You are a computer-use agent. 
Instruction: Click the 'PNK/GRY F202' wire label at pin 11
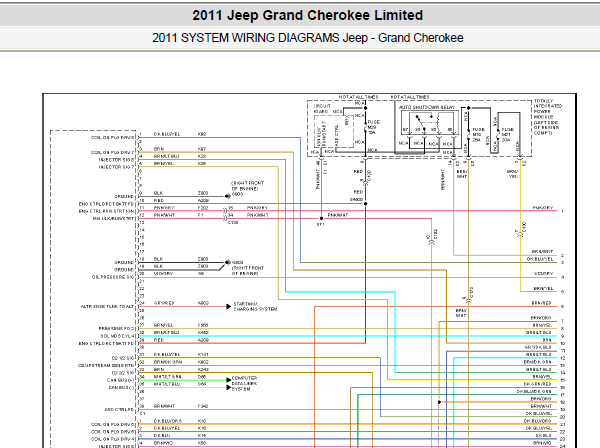[x=181, y=208]
